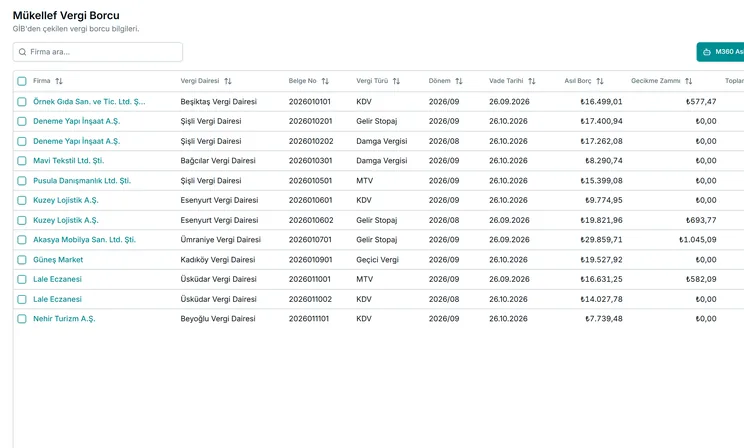Sort by Belge No arrows icon
Image resolution: width=744 pixels, height=448 pixels.
pyautogui.click(x=325, y=81)
